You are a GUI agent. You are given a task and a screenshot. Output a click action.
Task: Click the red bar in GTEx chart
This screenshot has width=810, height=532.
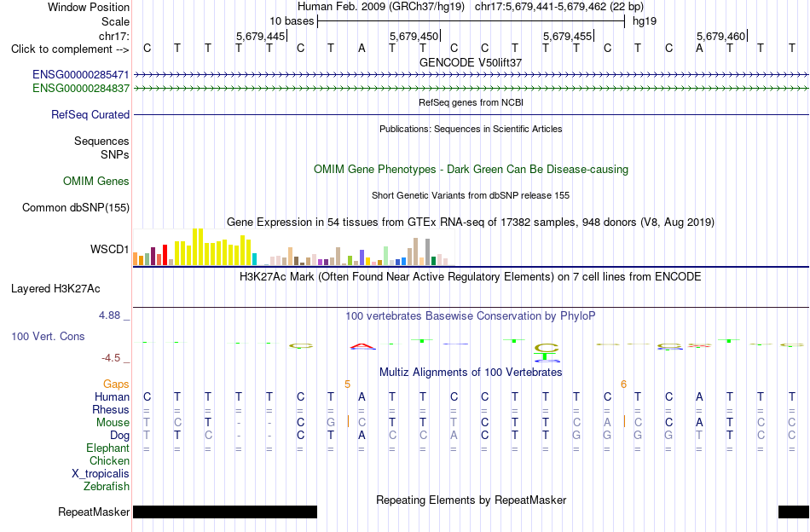coord(165,255)
